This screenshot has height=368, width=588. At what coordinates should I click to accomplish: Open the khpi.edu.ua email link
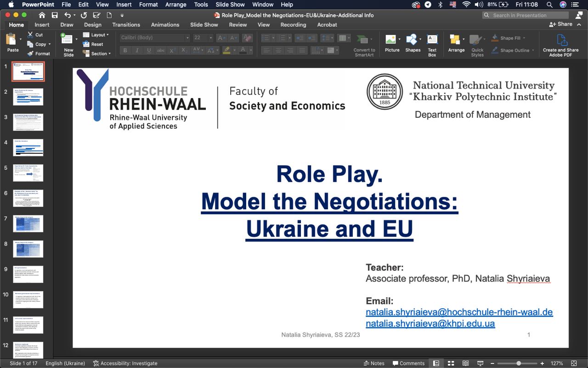point(430,323)
